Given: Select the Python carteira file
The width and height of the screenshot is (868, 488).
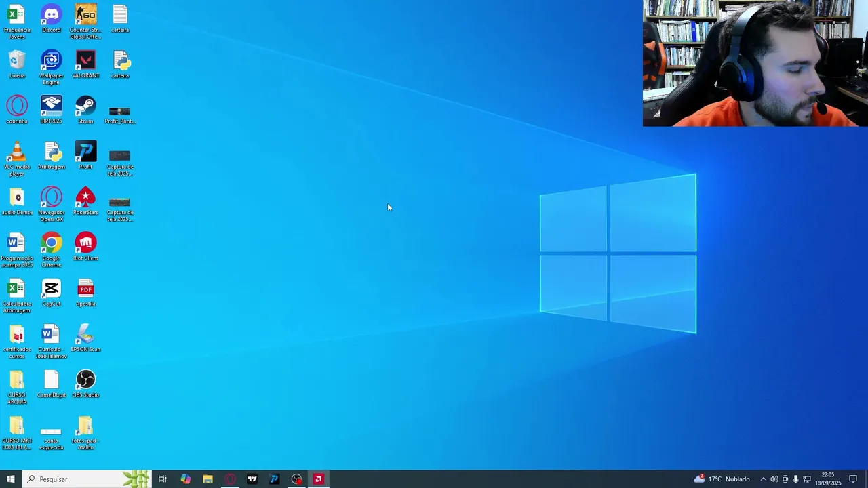Looking at the screenshot, I should (x=120, y=64).
